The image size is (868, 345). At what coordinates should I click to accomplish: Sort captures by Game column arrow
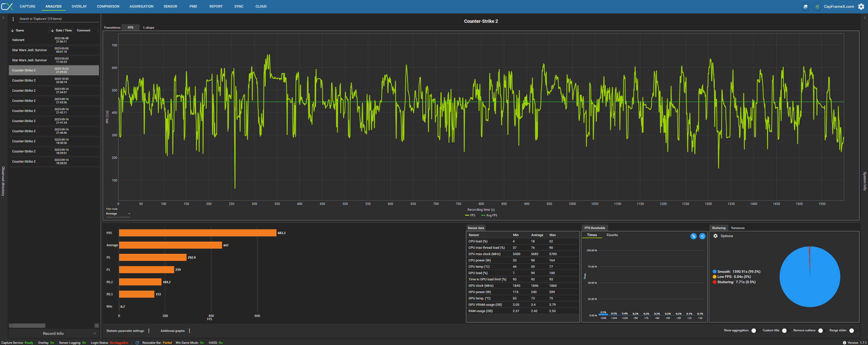[x=12, y=30]
